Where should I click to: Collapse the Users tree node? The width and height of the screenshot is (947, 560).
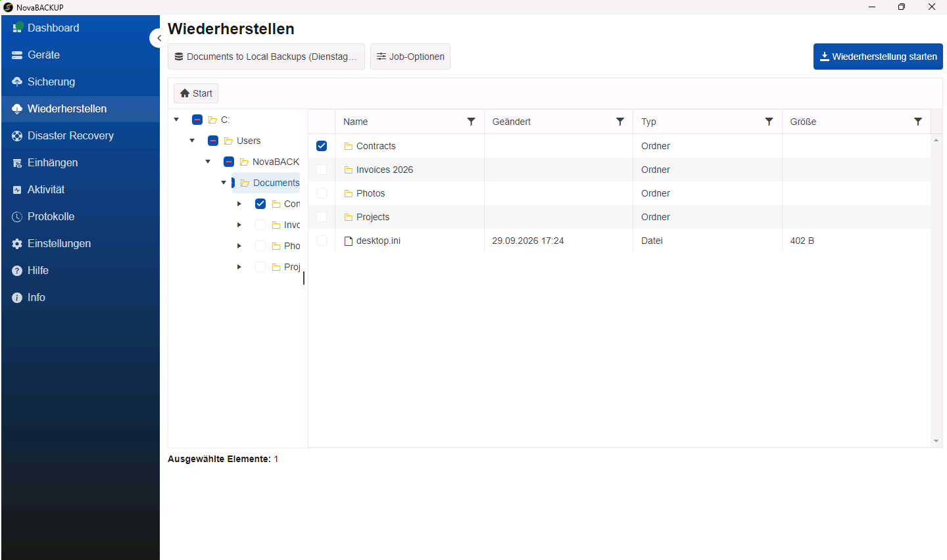pos(192,141)
